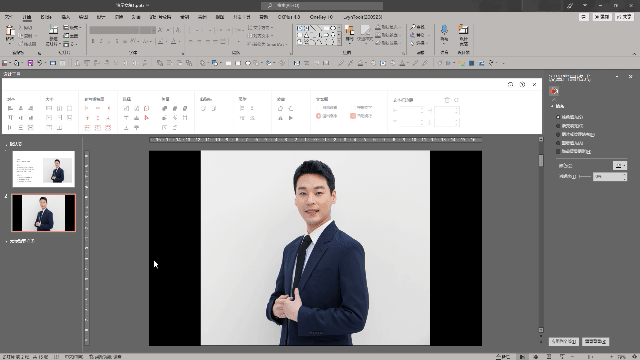Collapse the Fill section in background pane
The height and width of the screenshot is (360, 640).
[552, 106]
